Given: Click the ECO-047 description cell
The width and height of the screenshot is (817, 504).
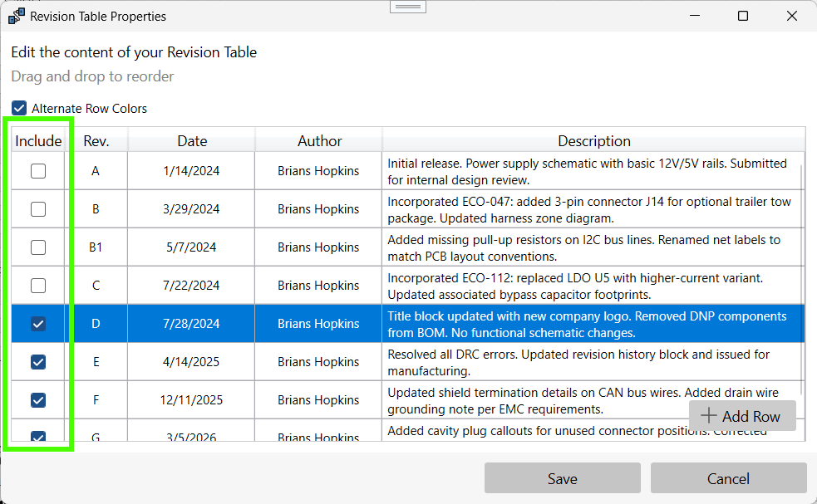Looking at the screenshot, I should click(x=592, y=209).
